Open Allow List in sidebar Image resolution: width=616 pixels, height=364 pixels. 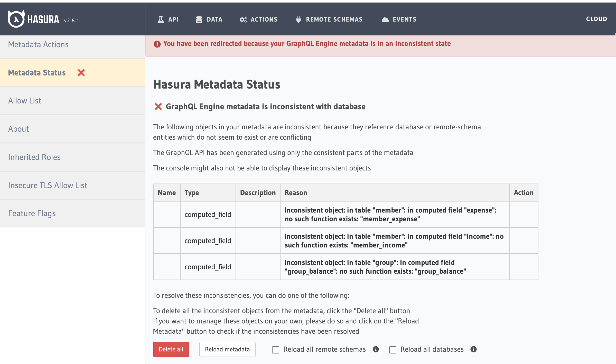tap(72, 101)
